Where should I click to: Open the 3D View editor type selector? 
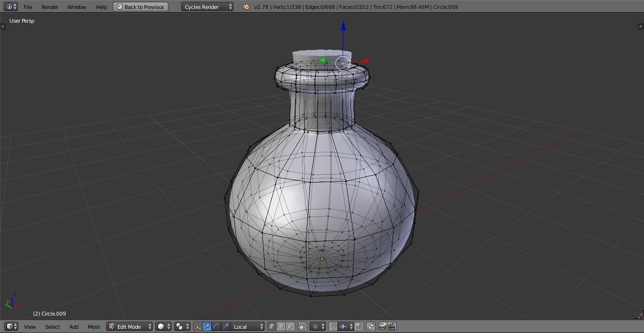tap(11, 326)
